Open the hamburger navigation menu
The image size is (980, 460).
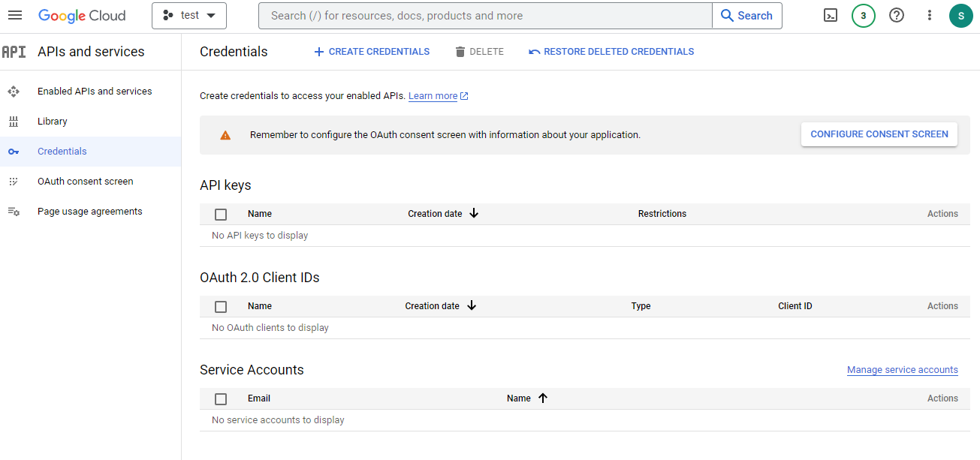pyautogui.click(x=15, y=15)
